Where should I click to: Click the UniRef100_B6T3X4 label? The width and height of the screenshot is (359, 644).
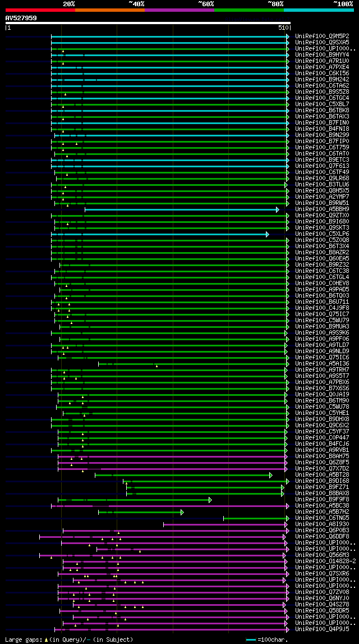[322, 246]
